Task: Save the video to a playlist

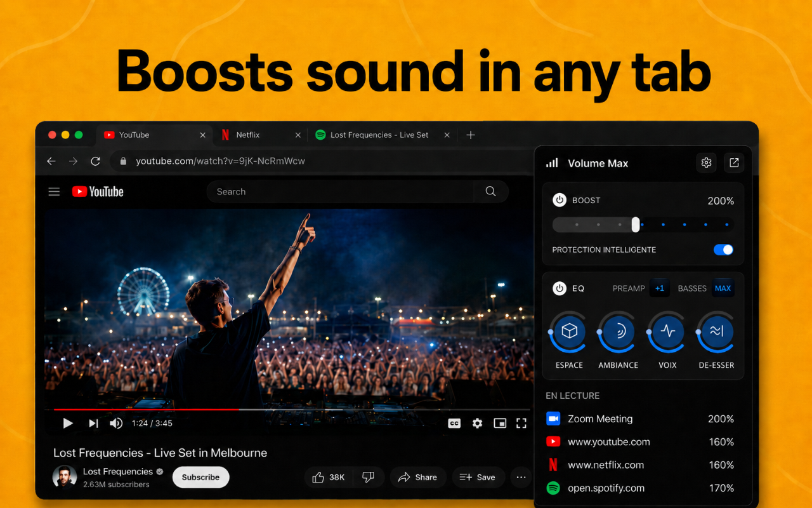Action: pyautogui.click(x=478, y=478)
